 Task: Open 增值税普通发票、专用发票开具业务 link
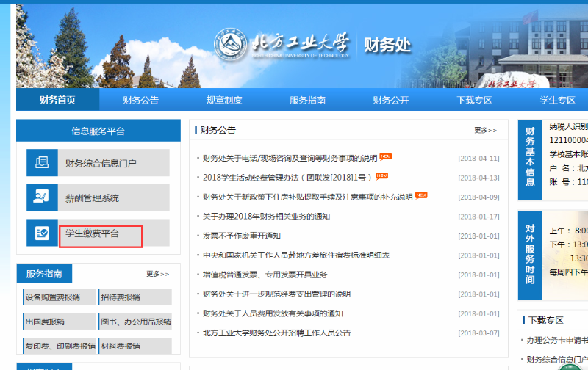pos(265,275)
